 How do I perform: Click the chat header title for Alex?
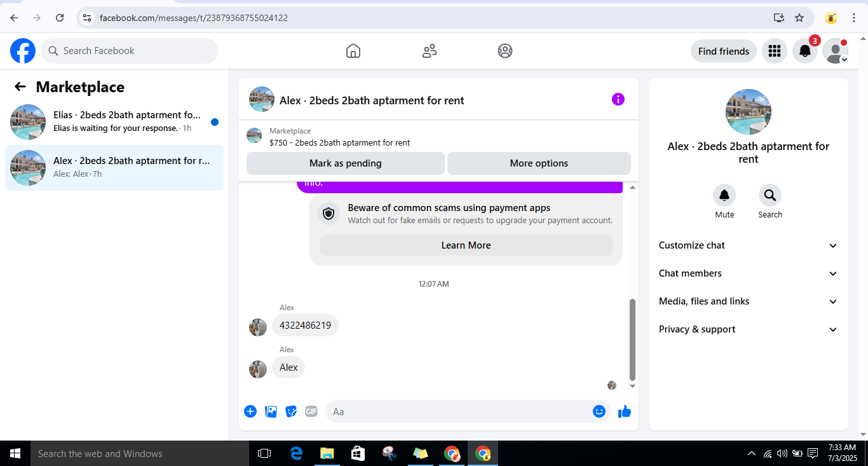[372, 100]
